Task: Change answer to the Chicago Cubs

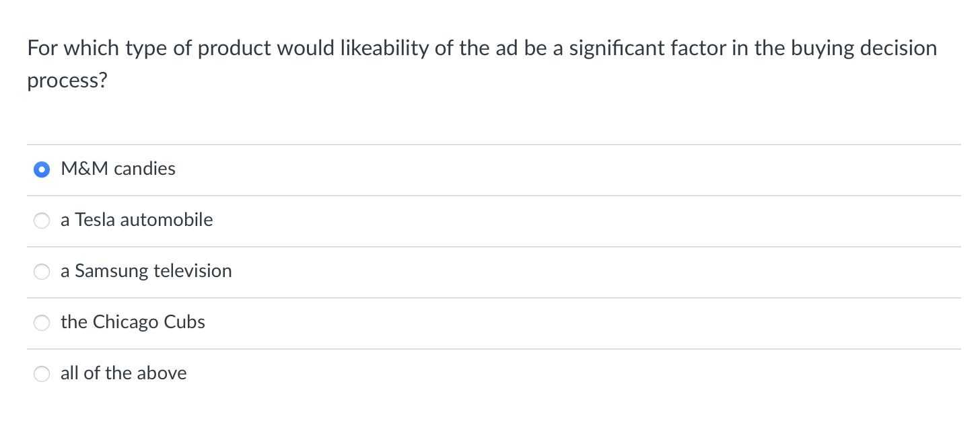Action: tap(42, 323)
